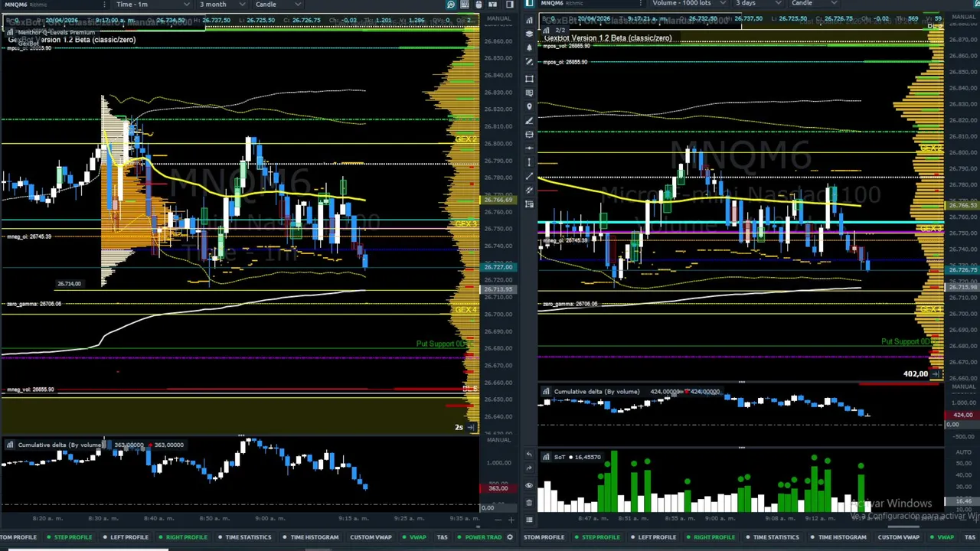Open the 3 days period dropdown
Viewport: 980px width, 551px height.
click(757, 3)
